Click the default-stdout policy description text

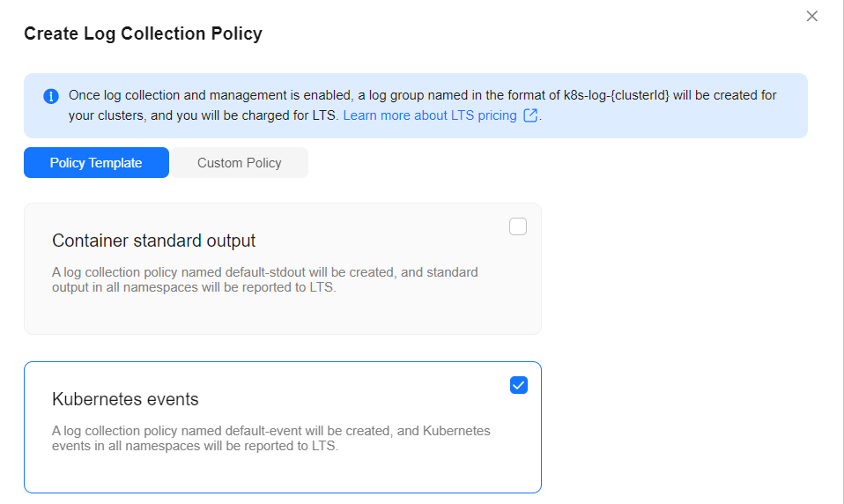pyautogui.click(x=265, y=279)
